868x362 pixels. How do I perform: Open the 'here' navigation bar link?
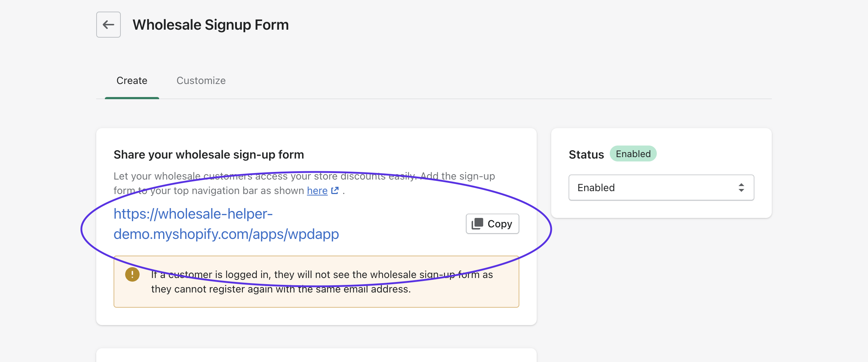(317, 190)
